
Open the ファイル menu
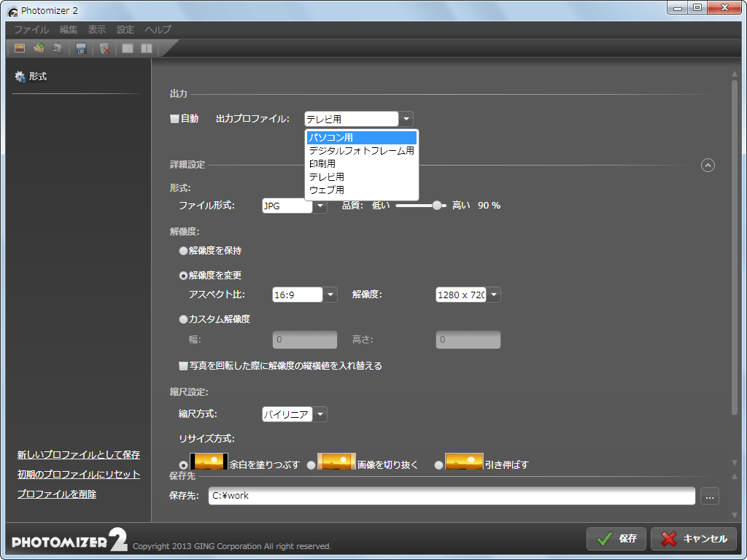[x=31, y=29]
